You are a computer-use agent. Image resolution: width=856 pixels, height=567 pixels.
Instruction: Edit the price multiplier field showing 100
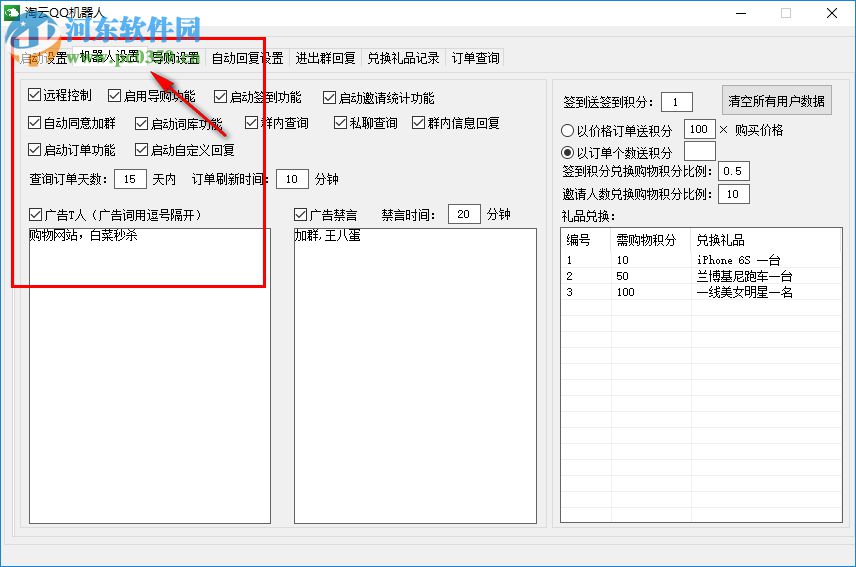699,129
